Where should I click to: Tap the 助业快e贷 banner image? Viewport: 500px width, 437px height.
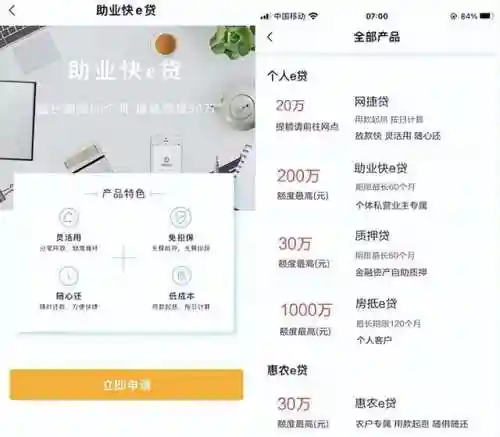[x=128, y=100]
